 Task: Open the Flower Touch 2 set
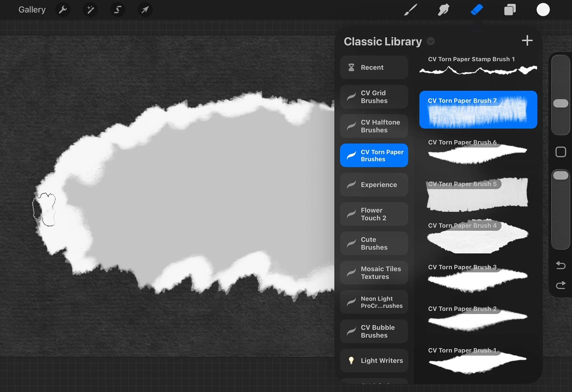click(374, 214)
